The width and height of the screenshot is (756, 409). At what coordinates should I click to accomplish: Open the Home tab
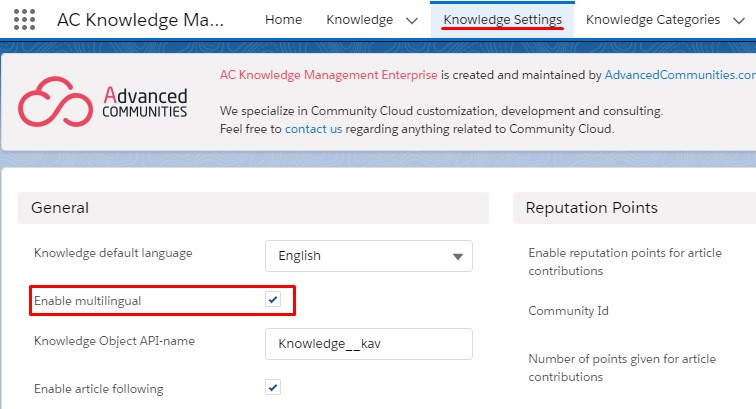[x=284, y=20]
